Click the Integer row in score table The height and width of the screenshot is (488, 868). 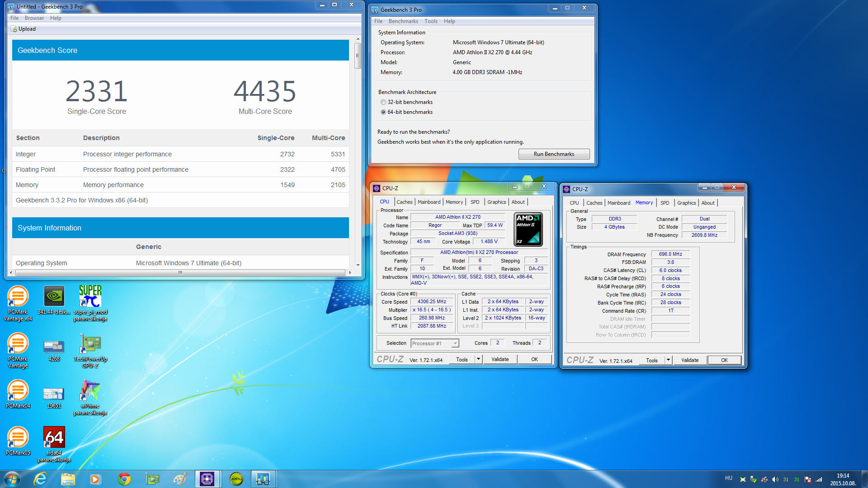(180, 154)
